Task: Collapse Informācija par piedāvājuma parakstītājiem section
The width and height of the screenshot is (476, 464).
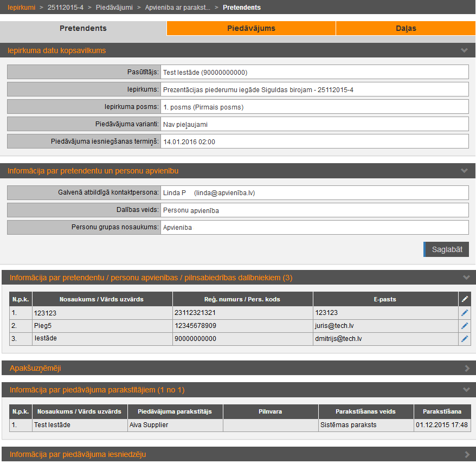Action: 466,390
